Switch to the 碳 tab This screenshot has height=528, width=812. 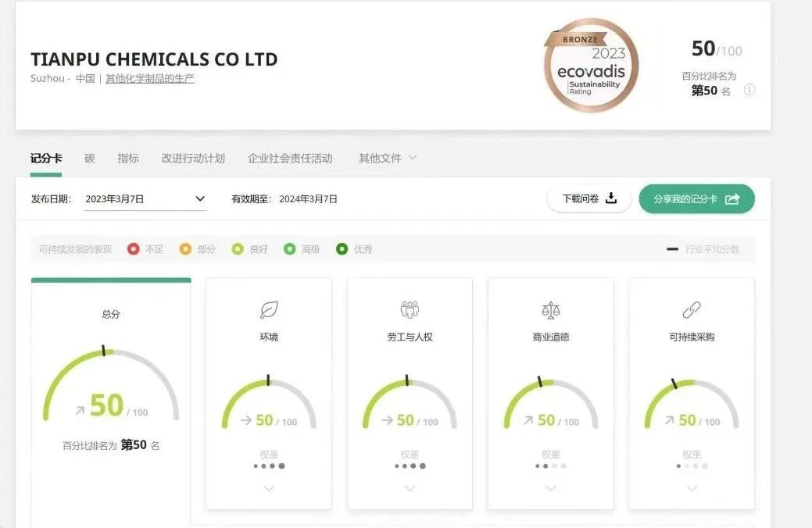[90, 159]
